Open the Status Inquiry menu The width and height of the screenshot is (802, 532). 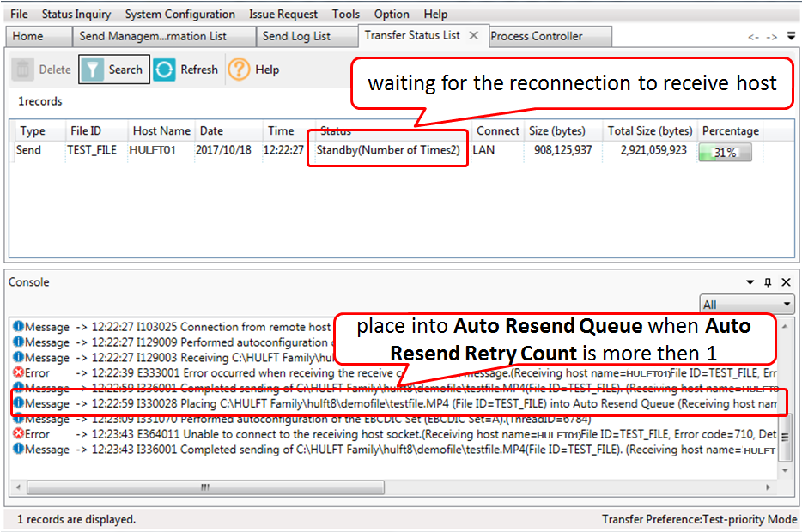click(76, 14)
